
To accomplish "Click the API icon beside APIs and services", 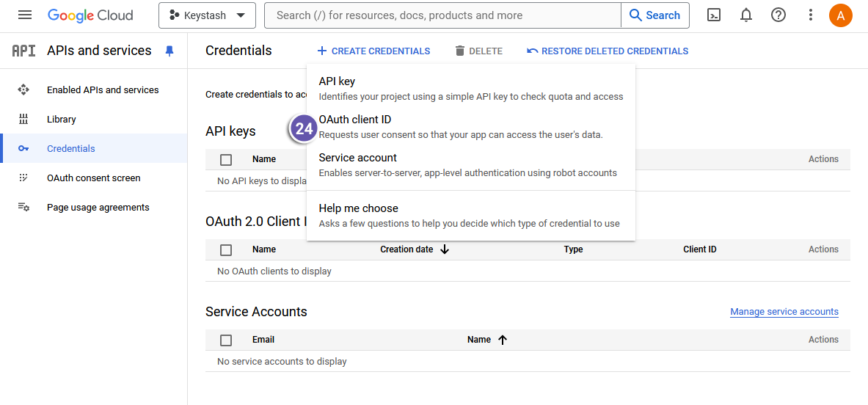I will coord(23,51).
